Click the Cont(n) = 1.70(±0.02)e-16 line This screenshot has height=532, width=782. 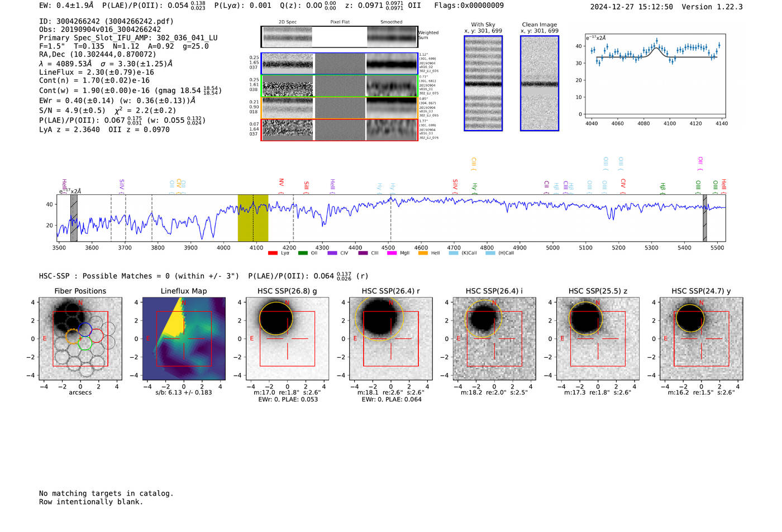tap(94, 80)
